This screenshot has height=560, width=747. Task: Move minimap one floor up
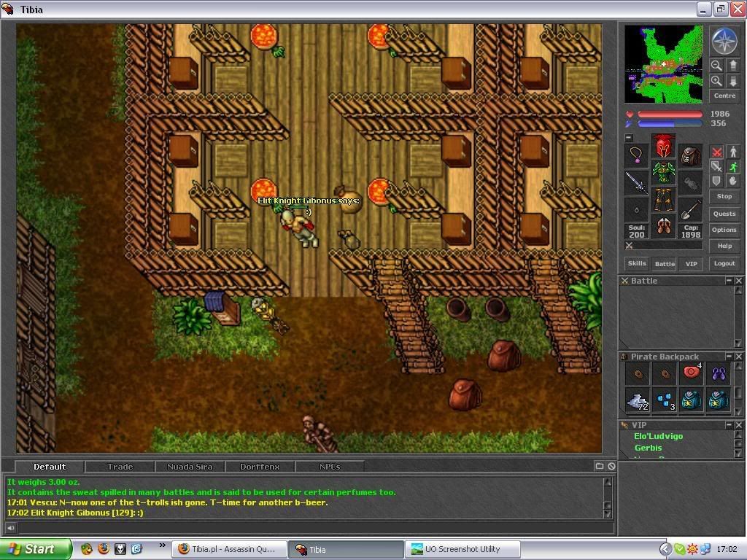tap(732, 65)
